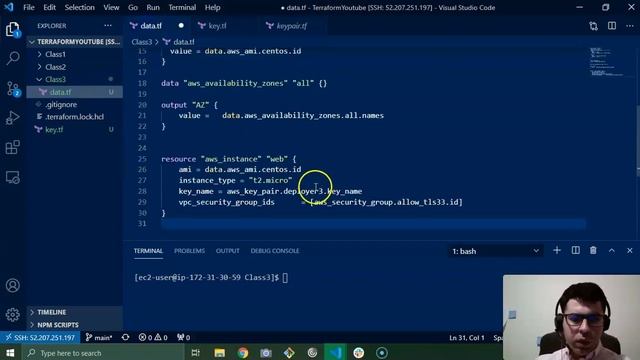Image resolution: width=640 pixels, height=360 pixels.
Task: Kill the terminal with trash icon
Action: [593, 251]
